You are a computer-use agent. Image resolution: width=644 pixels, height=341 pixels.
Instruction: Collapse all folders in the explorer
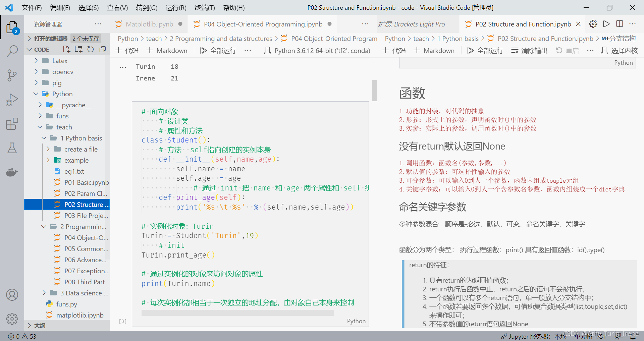[102, 49]
